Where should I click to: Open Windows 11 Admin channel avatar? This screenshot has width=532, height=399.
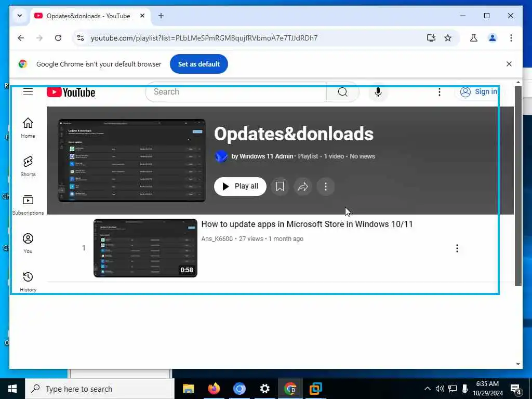[x=221, y=156]
